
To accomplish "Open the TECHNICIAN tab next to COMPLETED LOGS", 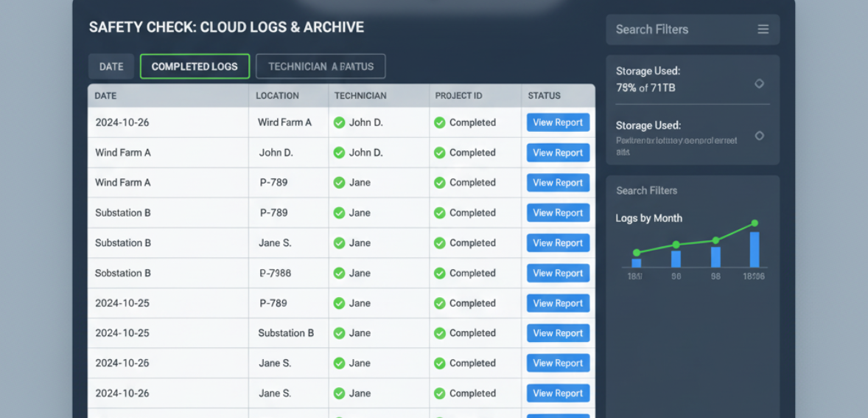I will point(321,66).
